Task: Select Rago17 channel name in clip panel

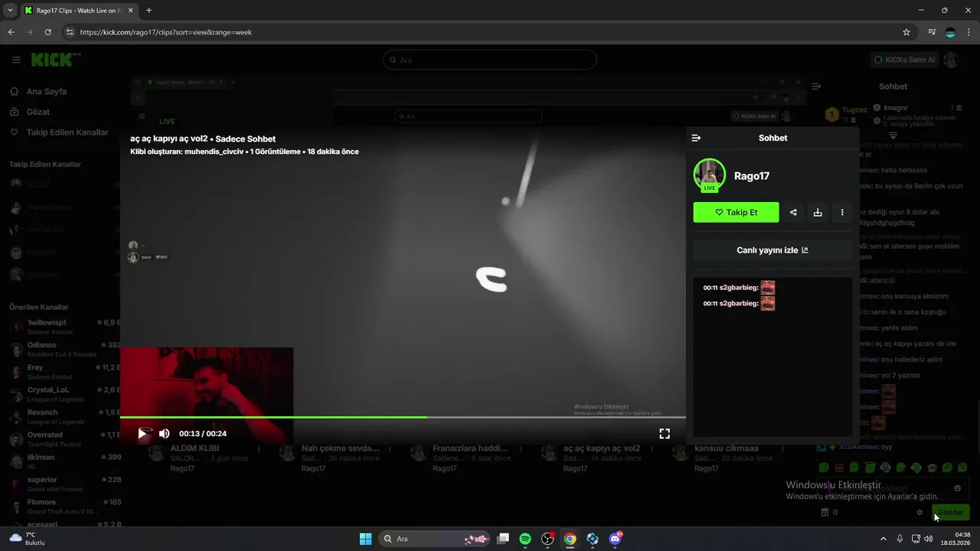Action: tap(752, 176)
